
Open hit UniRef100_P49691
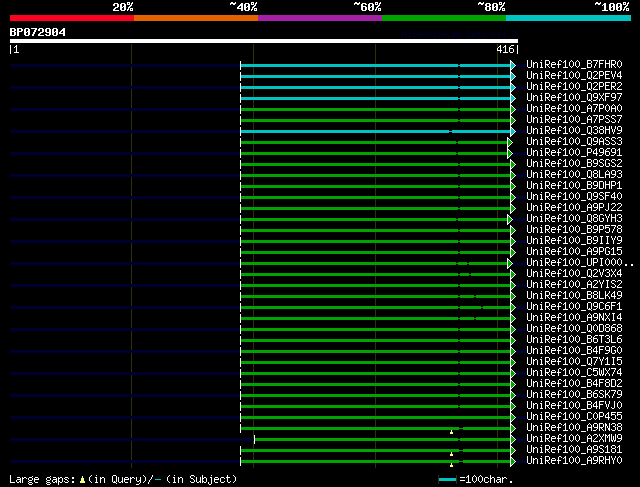[574, 153]
